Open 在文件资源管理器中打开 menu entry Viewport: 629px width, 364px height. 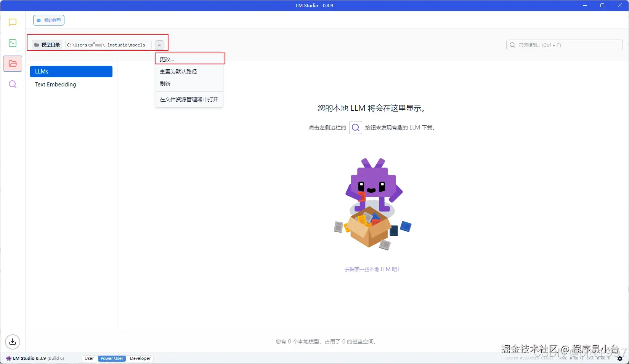tap(189, 99)
